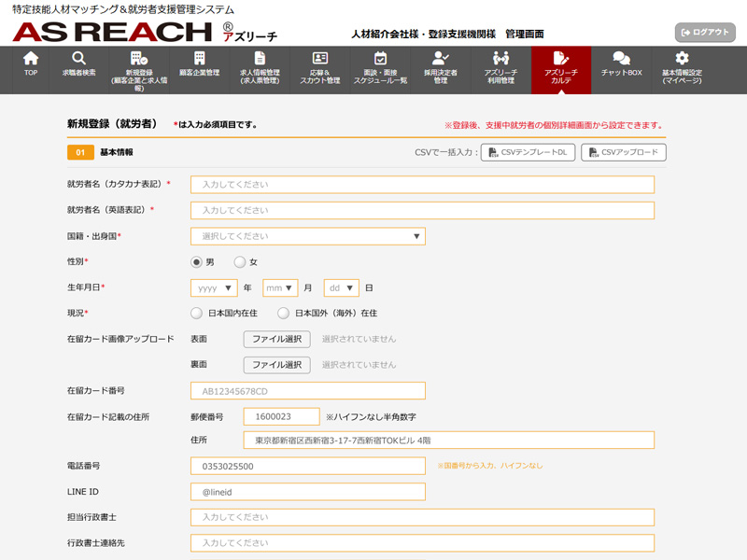Choose file for 表面 card image
This screenshot has height=560, width=747.
[276, 339]
